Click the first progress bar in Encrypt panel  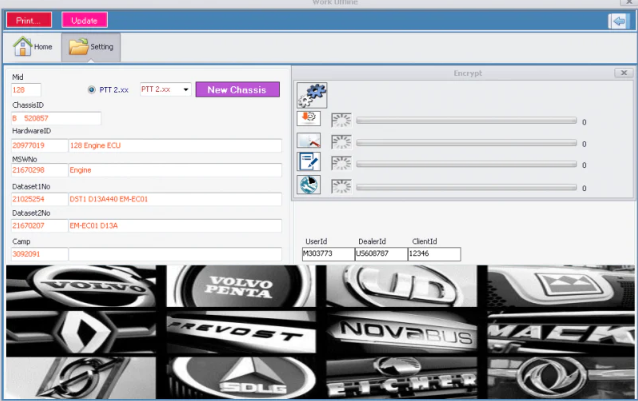tap(466, 121)
